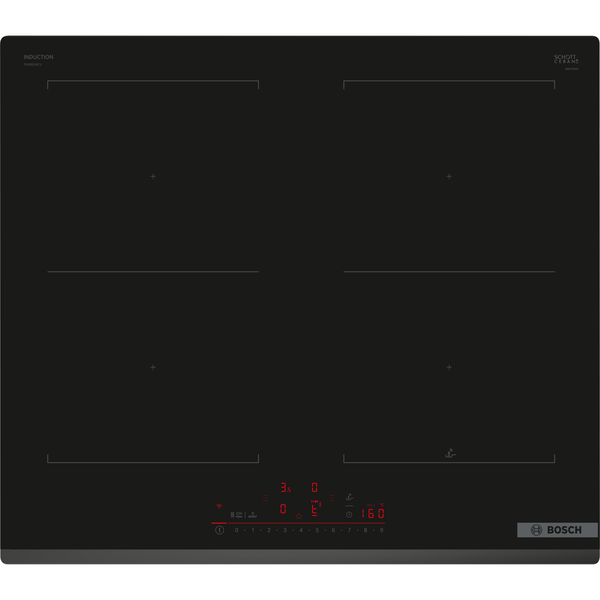Set power level 2 on the slider
This screenshot has width=600, height=600.
[x=269, y=530]
